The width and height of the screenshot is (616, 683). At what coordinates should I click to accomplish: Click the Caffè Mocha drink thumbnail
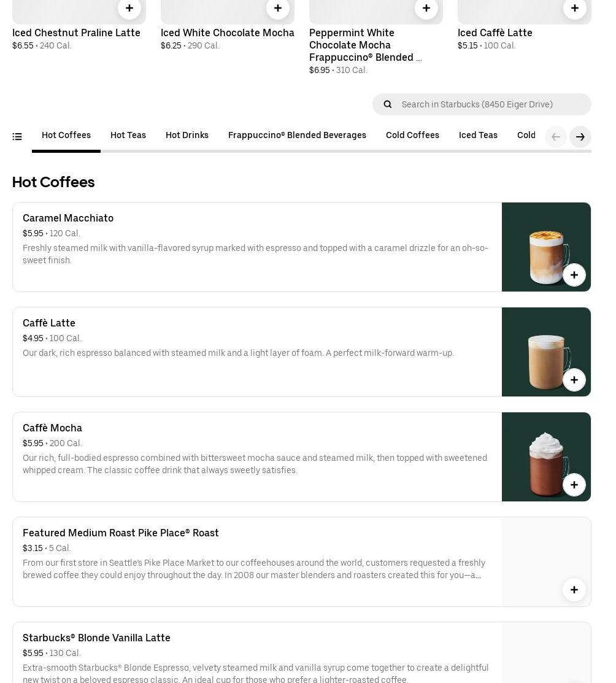546,457
